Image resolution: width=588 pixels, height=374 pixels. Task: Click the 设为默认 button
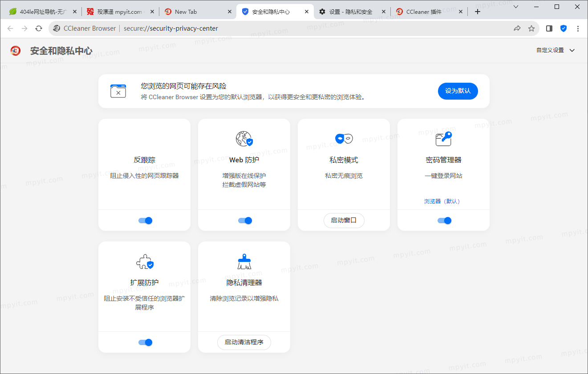tap(458, 91)
